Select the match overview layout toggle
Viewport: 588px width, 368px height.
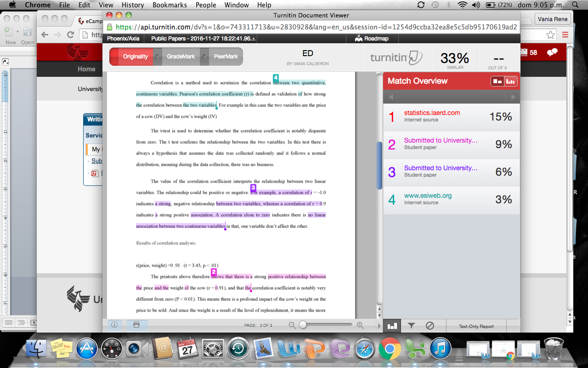(x=498, y=81)
